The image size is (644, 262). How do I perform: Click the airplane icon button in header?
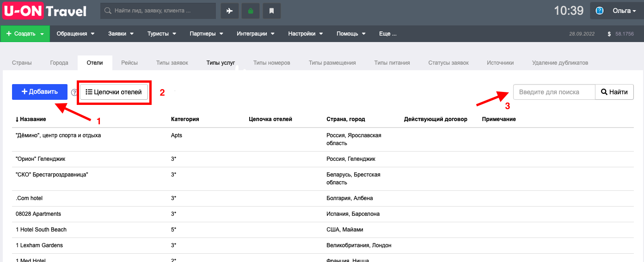[230, 11]
